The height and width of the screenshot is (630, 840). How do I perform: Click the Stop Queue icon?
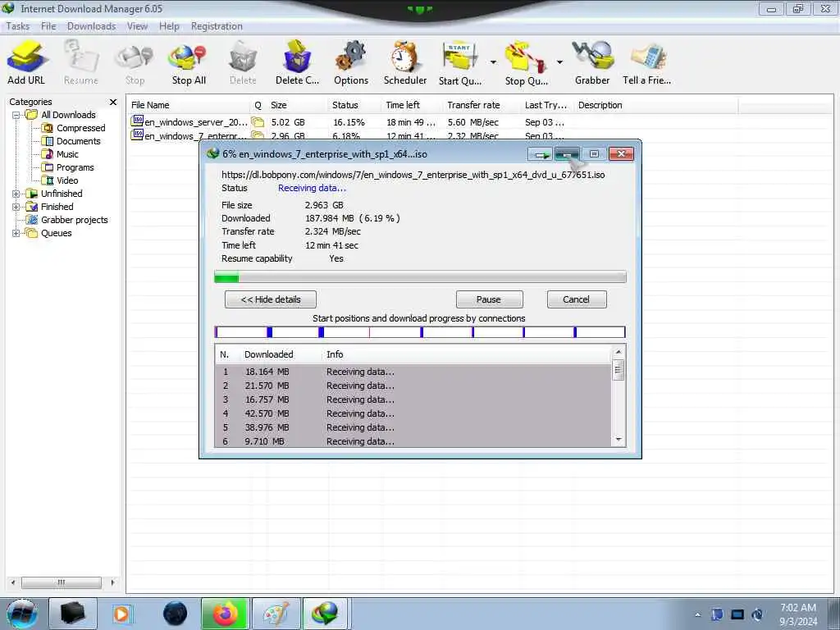coord(526,62)
